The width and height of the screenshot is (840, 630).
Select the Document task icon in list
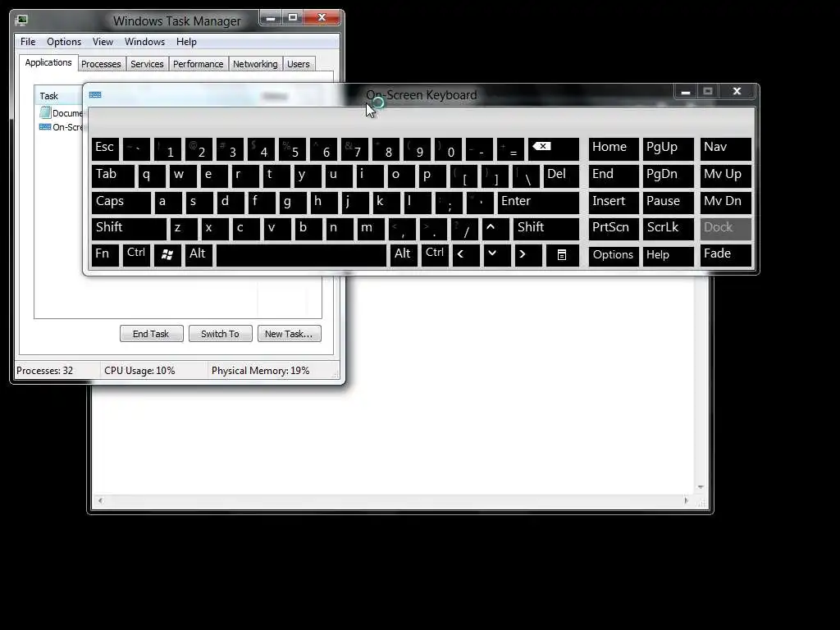[x=45, y=112]
